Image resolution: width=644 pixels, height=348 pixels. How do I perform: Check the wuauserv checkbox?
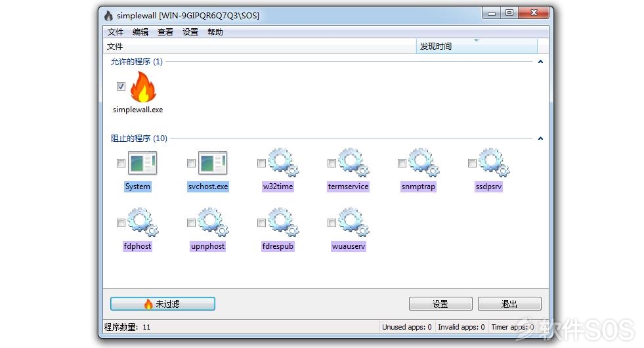[x=332, y=223]
